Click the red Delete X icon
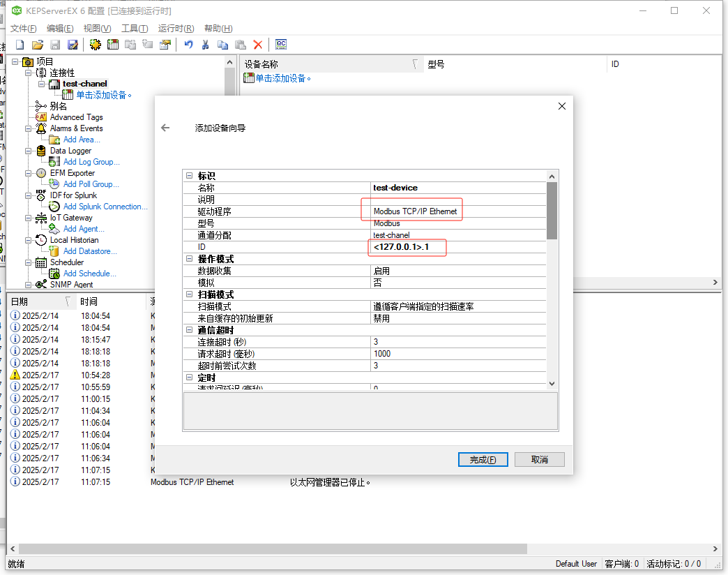 (258, 45)
